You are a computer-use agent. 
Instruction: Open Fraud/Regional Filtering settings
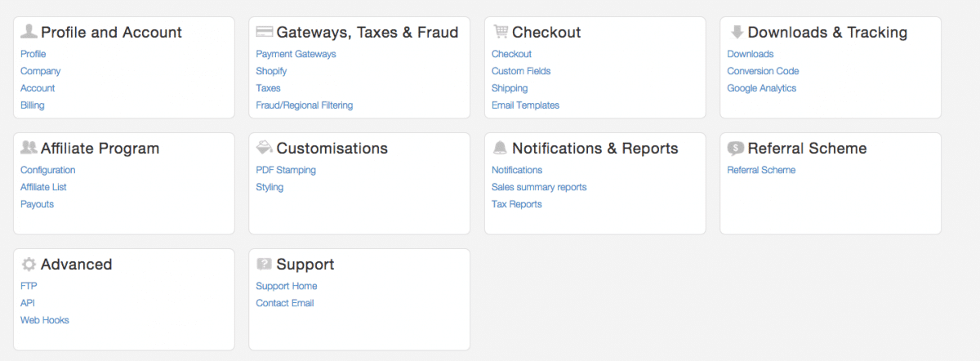305,105
